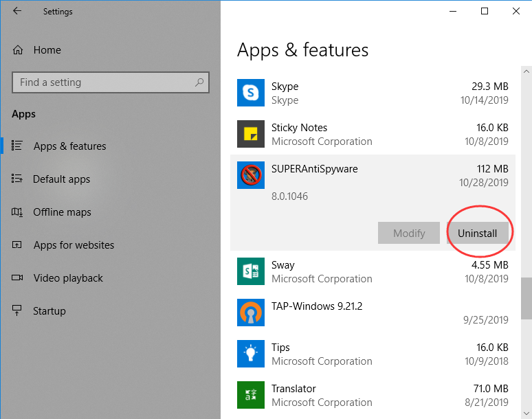
Task: Open Default apps section
Action: (61, 179)
